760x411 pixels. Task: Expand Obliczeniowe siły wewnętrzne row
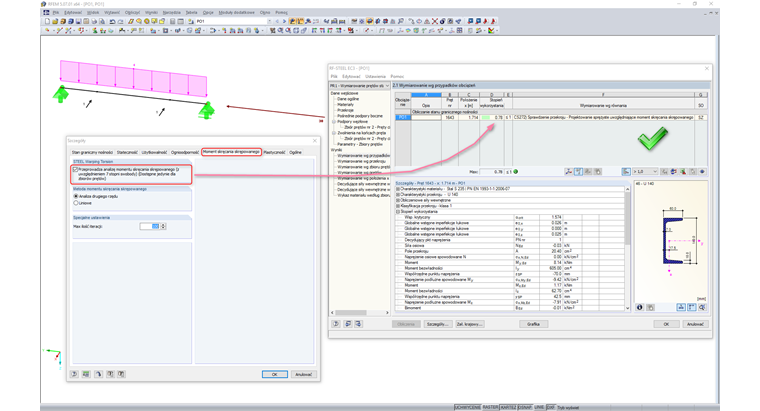398,200
